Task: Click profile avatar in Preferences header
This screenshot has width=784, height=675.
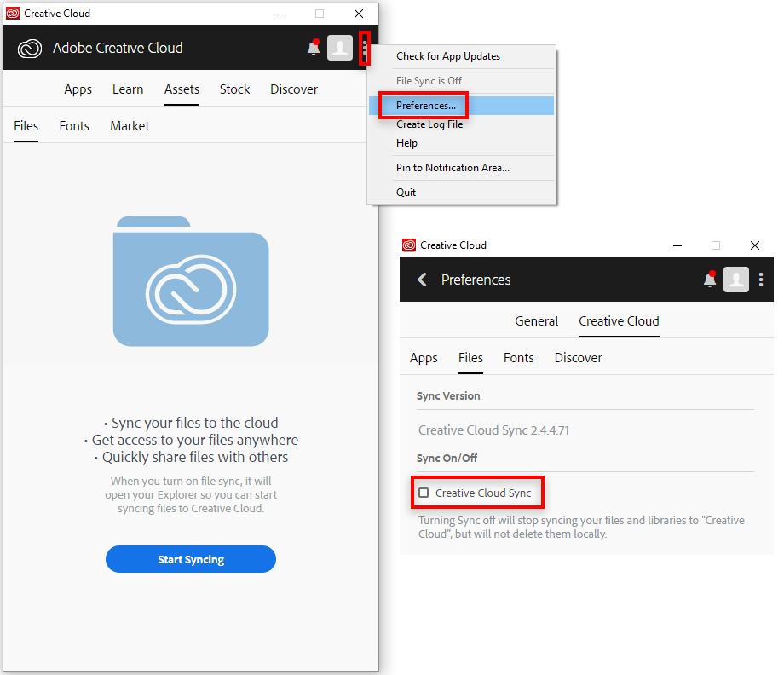Action: (x=736, y=280)
